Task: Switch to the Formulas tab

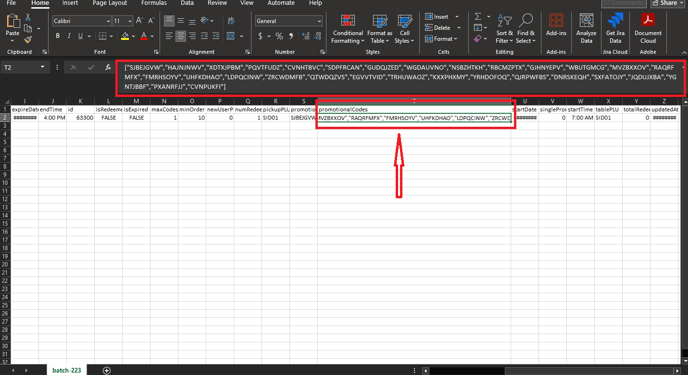Action: pyautogui.click(x=154, y=3)
